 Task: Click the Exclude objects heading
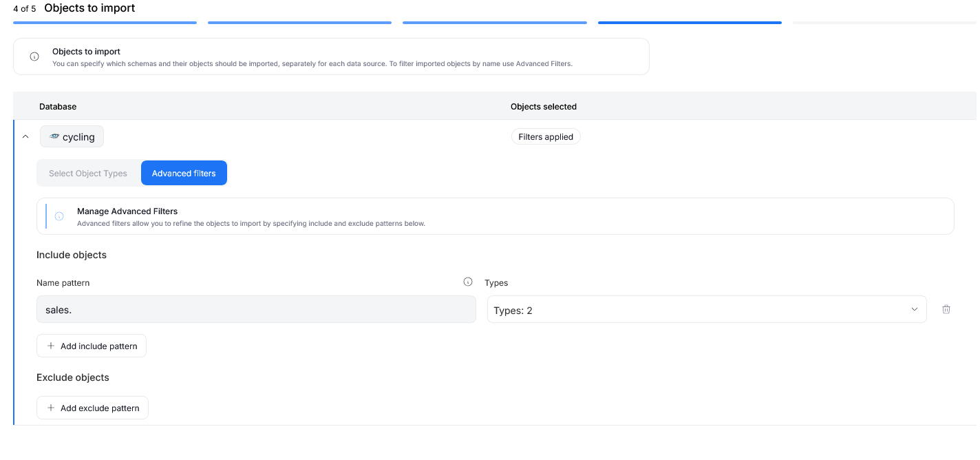pyautogui.click(x=73, y=377)
